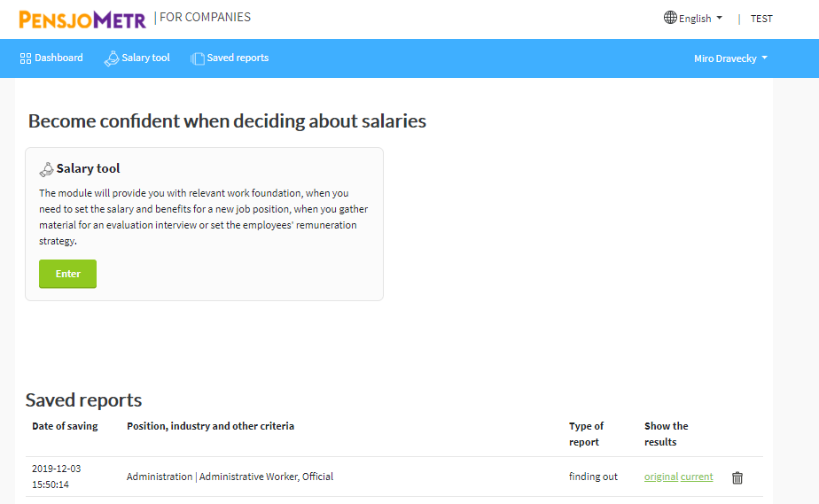
Task: Click the Saved reports pages icon
Action: coord(198,58)
